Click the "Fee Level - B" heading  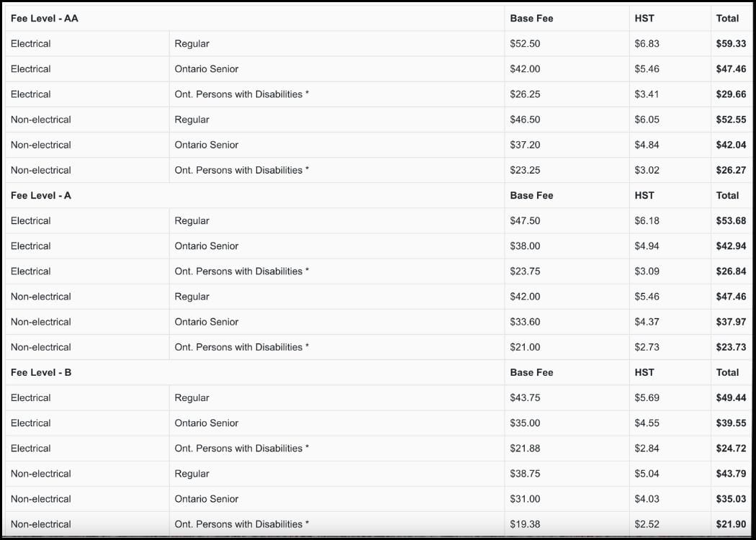click(x=41, y=372)
